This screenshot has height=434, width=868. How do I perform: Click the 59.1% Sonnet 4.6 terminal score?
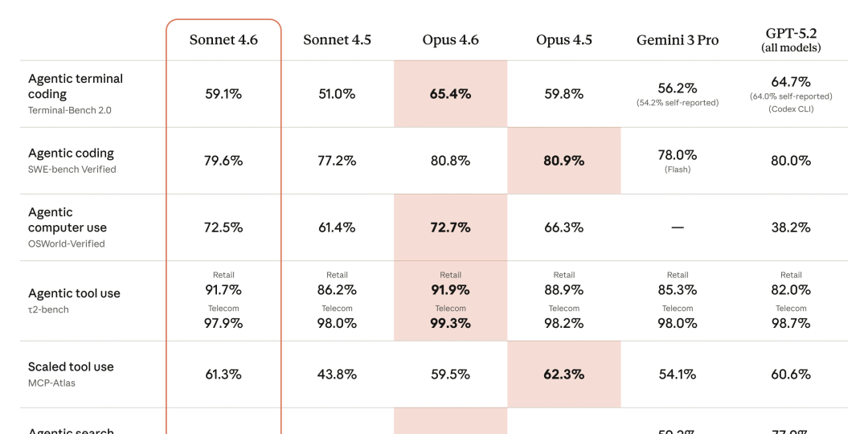pos(223,94)
